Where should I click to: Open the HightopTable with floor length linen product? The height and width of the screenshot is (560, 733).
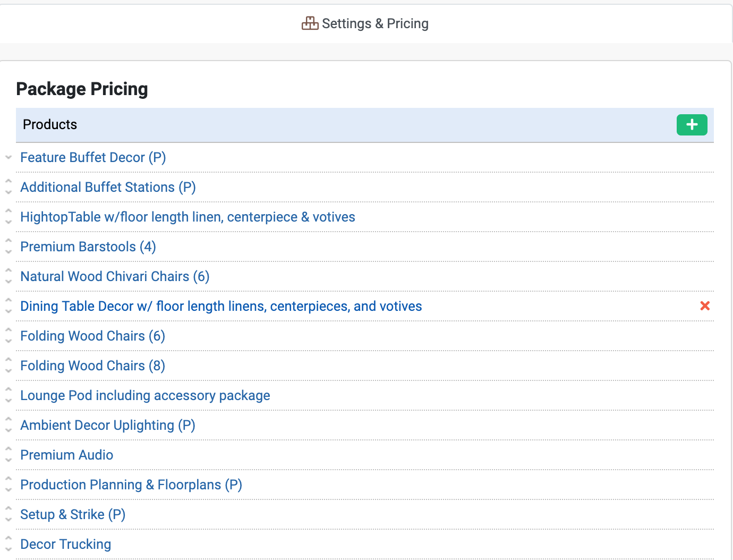(x=187, y=217)
